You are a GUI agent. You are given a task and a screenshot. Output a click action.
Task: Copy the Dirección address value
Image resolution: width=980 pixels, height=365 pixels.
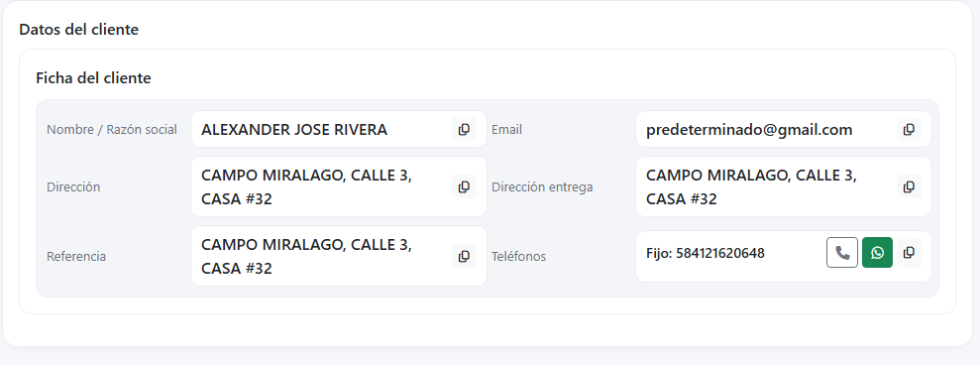coord(464,187)
